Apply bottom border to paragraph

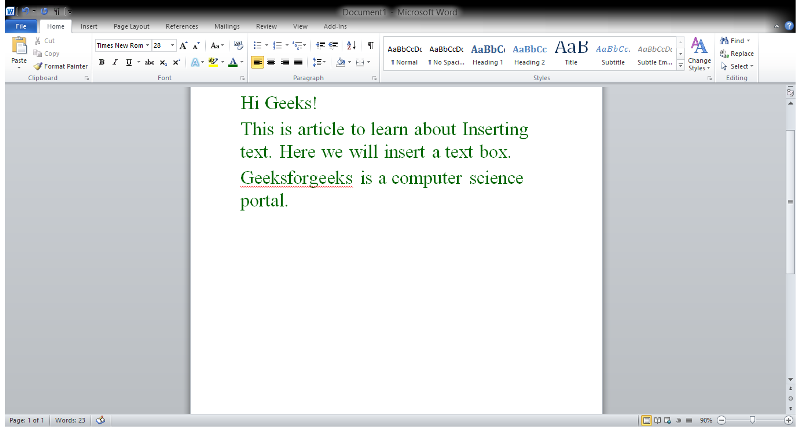(x=360, y=62)
